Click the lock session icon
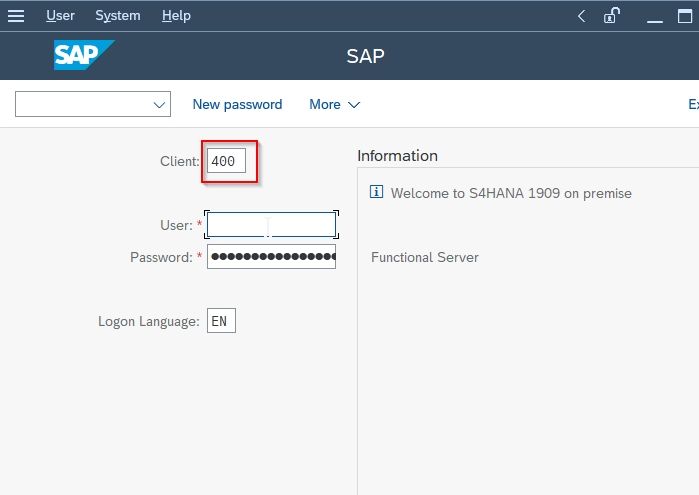Image resolution: width=699 pixels, height=495 pixels. tap(612, 16)
